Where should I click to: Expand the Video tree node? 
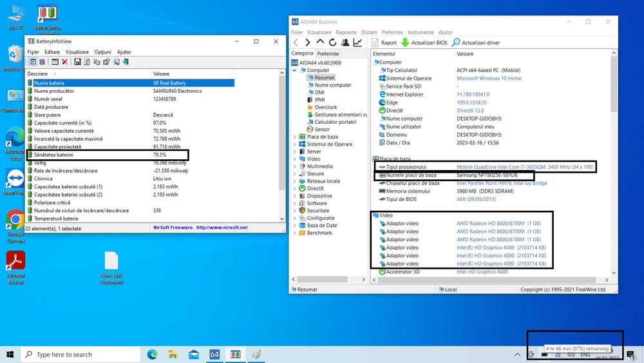(294, 159)
